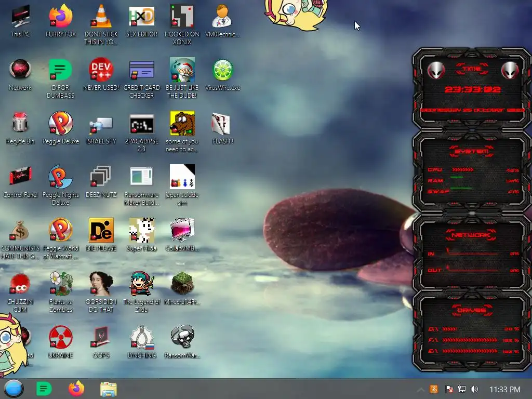Open the Action Center flag tray icon
Image resolution: width=532 pixels, height=399 pixels.
(x=449, y=389)
